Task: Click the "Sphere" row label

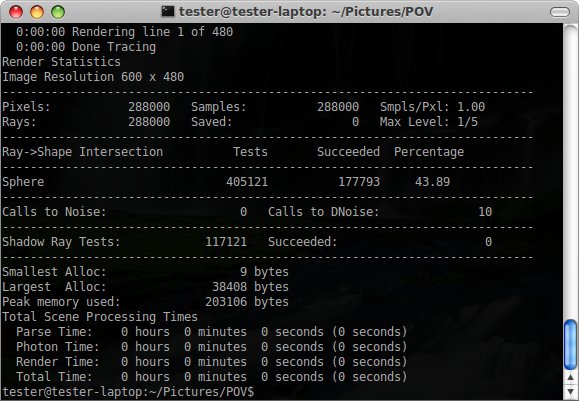Action: [x=23, y=182]
